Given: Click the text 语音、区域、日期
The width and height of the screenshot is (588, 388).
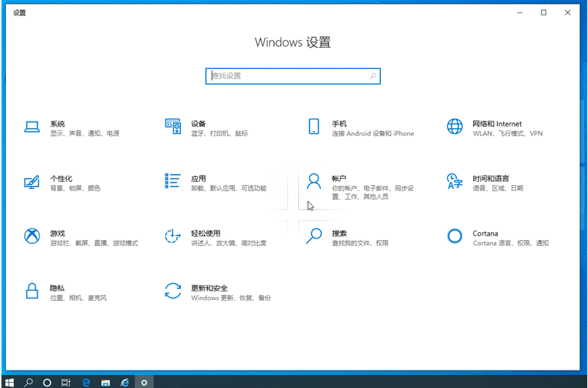Looking at the screenshot, I should pos(498,188).
